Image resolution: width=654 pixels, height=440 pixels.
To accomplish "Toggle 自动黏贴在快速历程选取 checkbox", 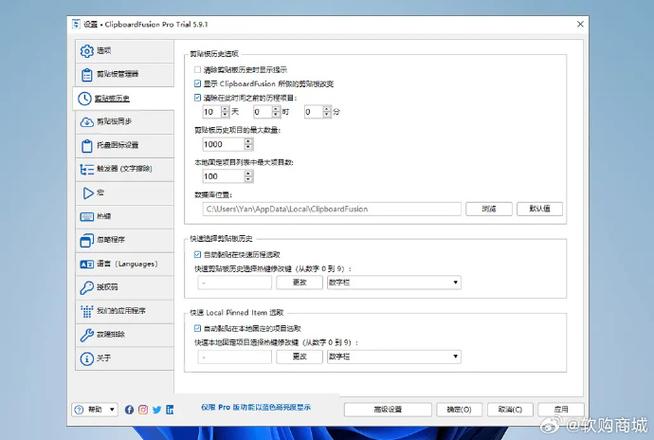I will pyautogui.click(x=198, y=254).
